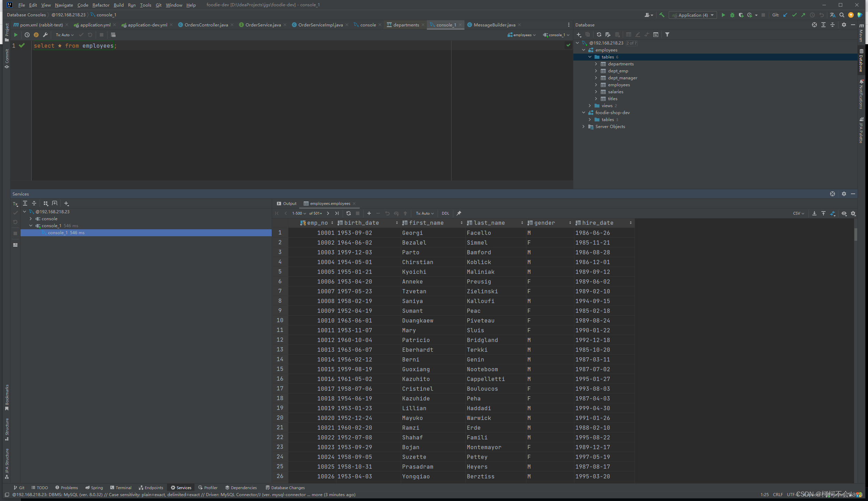868x501 pixels.
Task: Open the Application (4) run configuration dropdown
Action: [x=693, y=15]
